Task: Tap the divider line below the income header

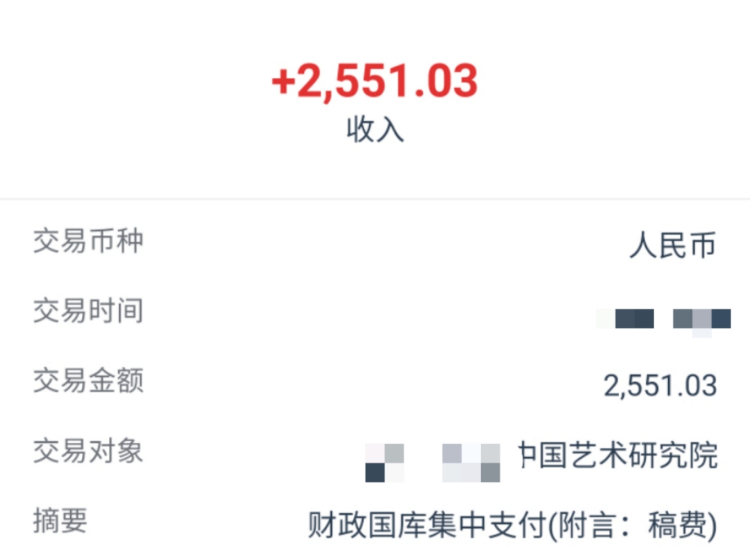Action: click(375, 198)
